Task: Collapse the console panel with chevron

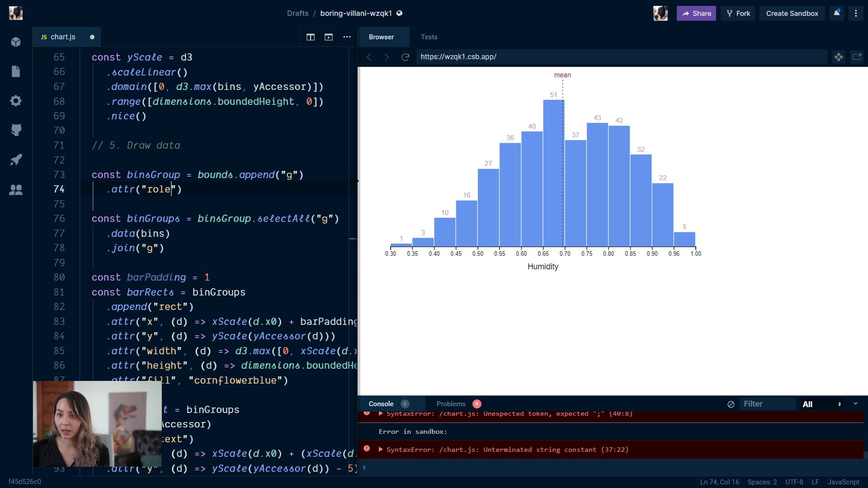Action: (855, 404)
